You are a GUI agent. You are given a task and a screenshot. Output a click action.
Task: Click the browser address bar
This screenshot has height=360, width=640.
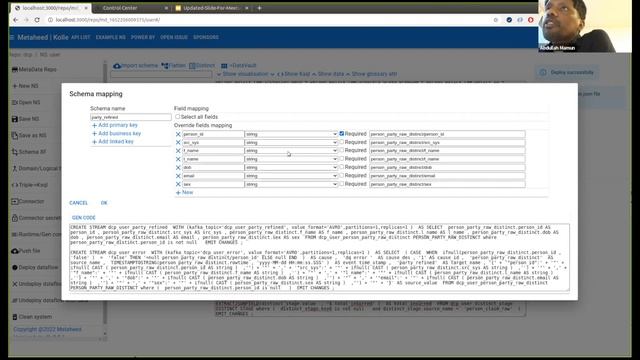269,20
